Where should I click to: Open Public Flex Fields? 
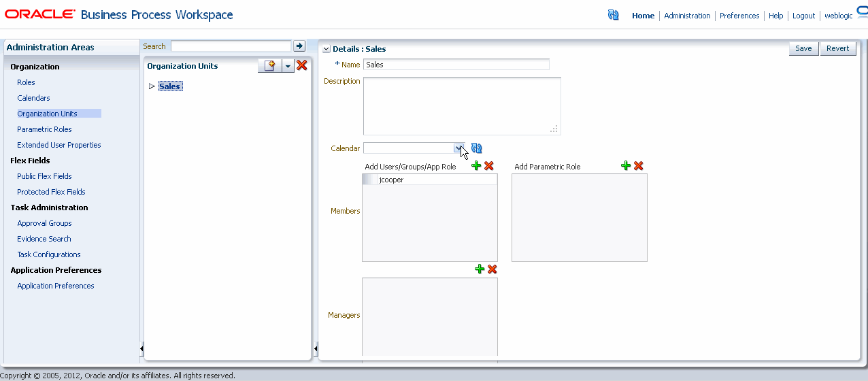[x=44, y=176]
